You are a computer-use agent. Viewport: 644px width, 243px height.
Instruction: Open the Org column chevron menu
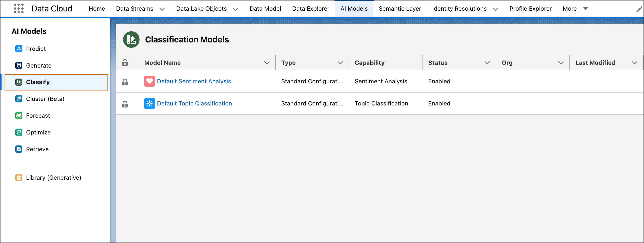pyautogui.click(x=561, y=63)
